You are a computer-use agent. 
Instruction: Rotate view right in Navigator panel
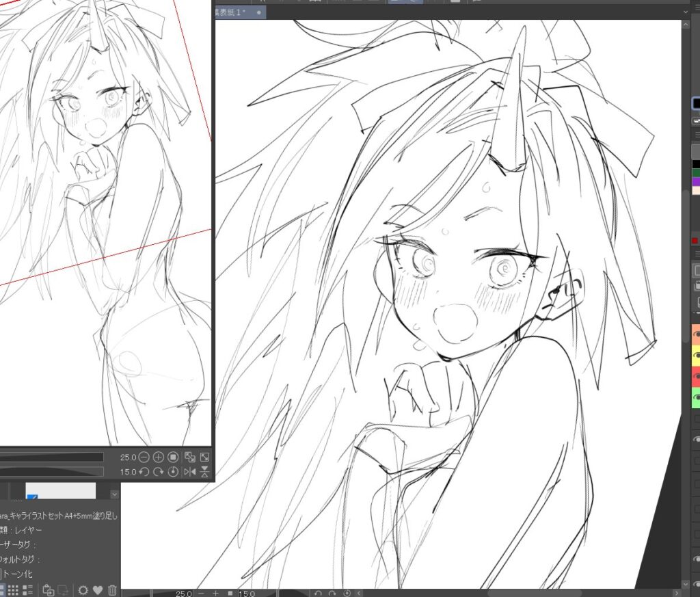[159, 472]
